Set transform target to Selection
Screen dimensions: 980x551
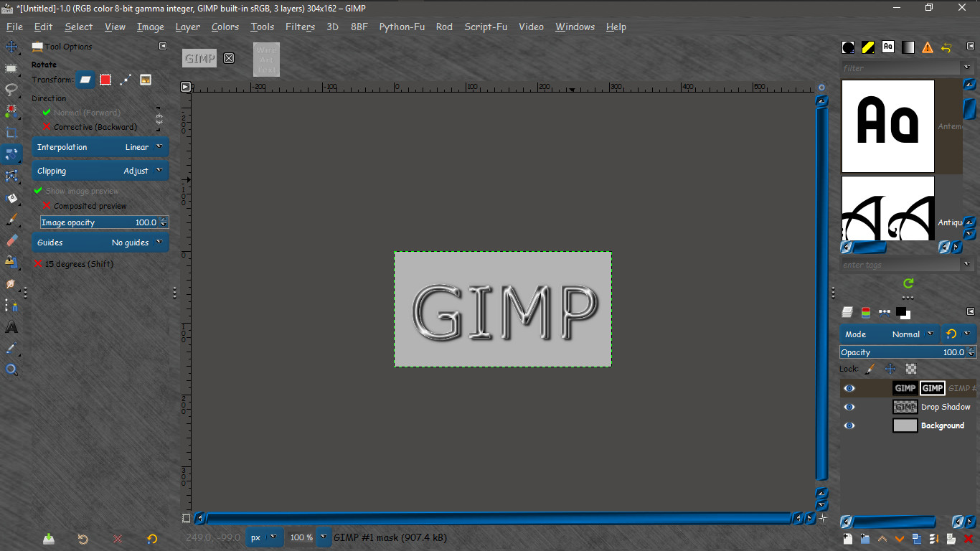pyautogui.click(x=105, y=80)
